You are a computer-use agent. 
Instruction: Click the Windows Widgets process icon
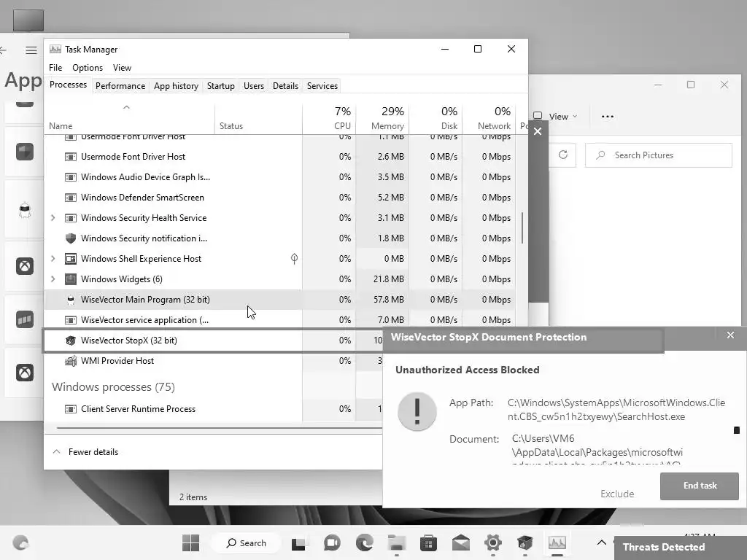pos(71,279)
